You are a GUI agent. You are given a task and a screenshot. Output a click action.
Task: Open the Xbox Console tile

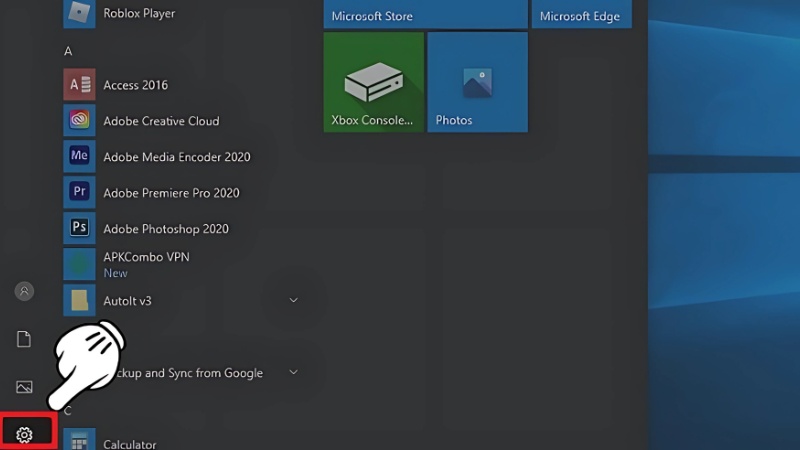(373, 82)
